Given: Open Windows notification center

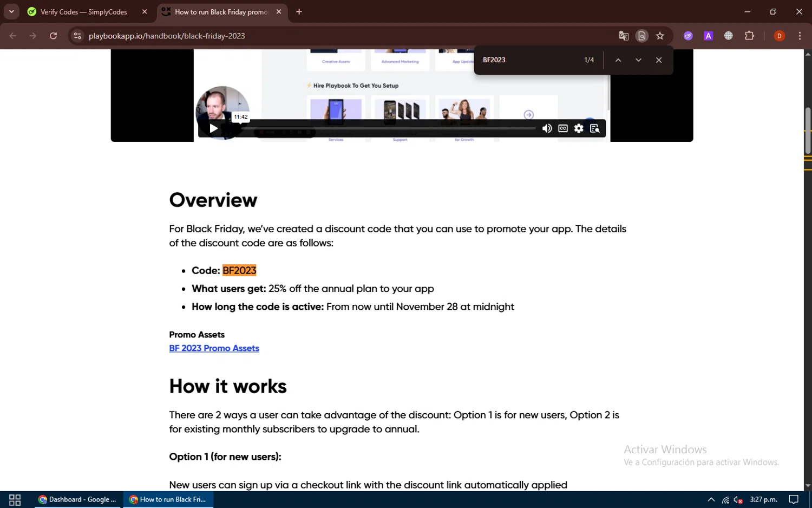Looking at the screenshot, I should coord(794,500).
